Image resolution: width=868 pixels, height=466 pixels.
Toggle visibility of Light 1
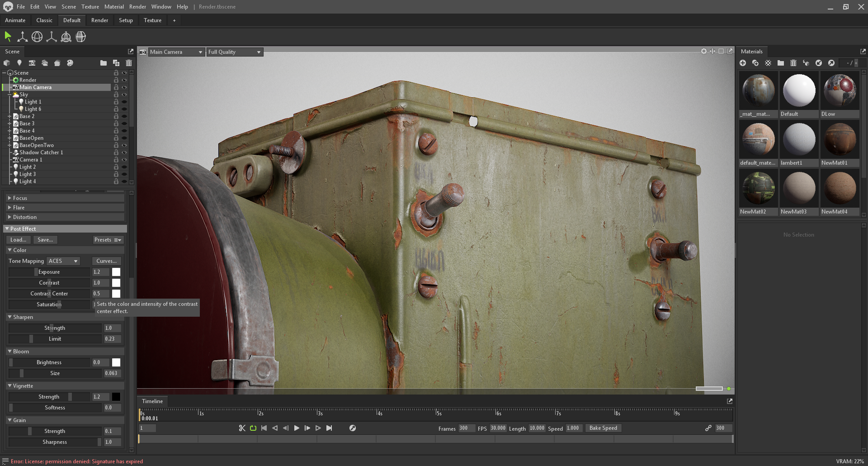(x=124, y=102)
